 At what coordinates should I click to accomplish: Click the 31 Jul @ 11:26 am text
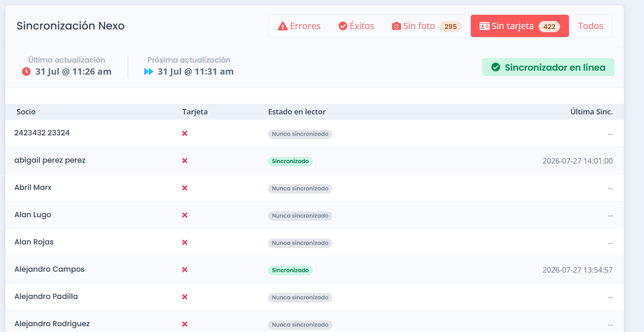point(73,71)
